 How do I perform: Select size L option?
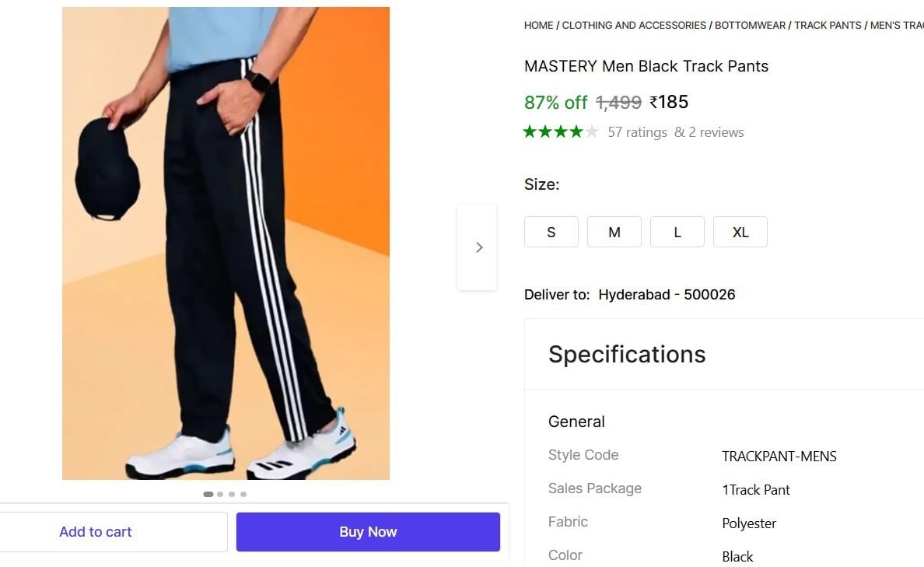pos(677,232)
